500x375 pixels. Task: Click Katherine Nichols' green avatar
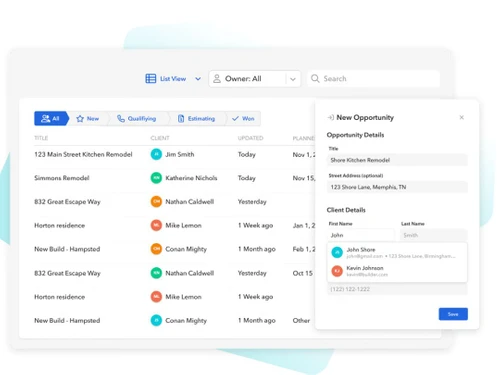click(x=156, y=178)
